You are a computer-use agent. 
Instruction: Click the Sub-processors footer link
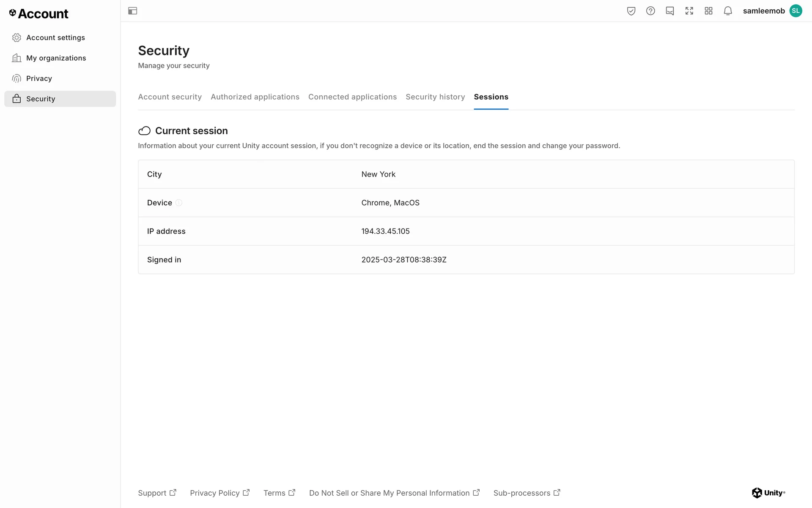527,493
